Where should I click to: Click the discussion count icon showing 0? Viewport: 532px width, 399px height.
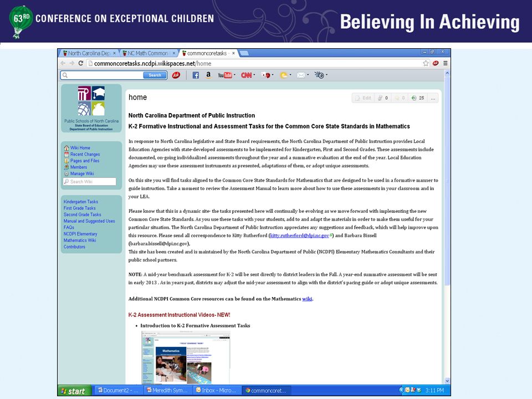pos(383,98)
